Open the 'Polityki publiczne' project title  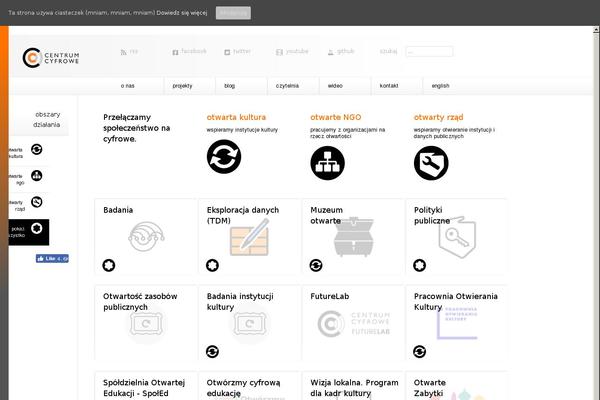click(x=432, y=215)
